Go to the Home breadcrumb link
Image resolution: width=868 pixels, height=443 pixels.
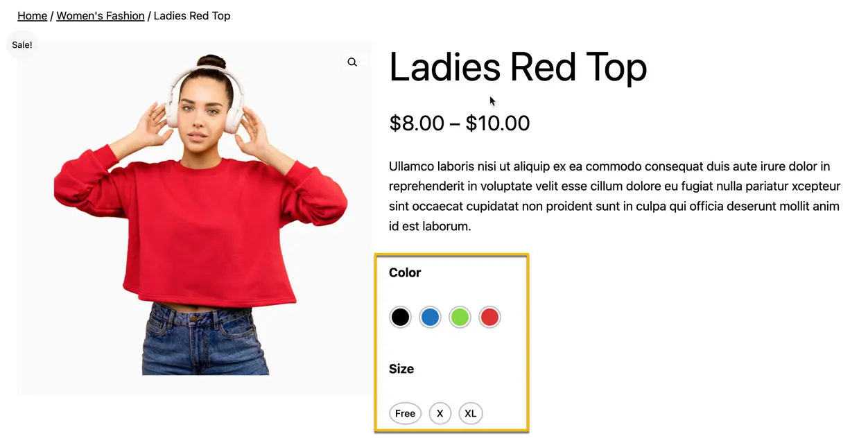32,15
